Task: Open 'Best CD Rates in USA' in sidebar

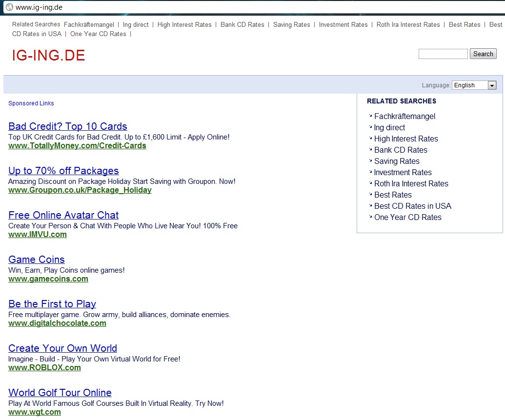Action: point(413,206)
